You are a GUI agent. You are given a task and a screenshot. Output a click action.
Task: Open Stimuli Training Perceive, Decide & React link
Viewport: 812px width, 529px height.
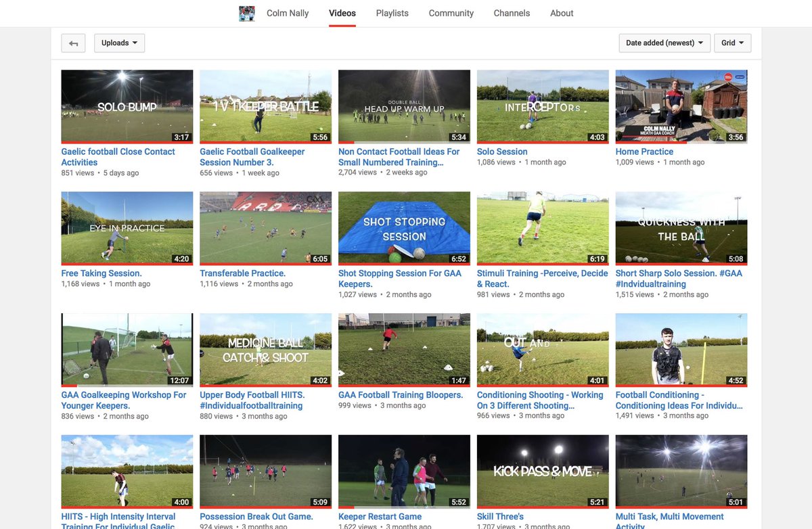point(543,279)
